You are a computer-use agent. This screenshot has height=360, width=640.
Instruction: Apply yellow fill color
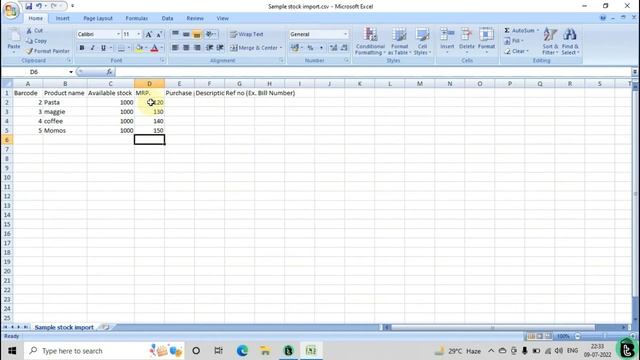point(139,48)
